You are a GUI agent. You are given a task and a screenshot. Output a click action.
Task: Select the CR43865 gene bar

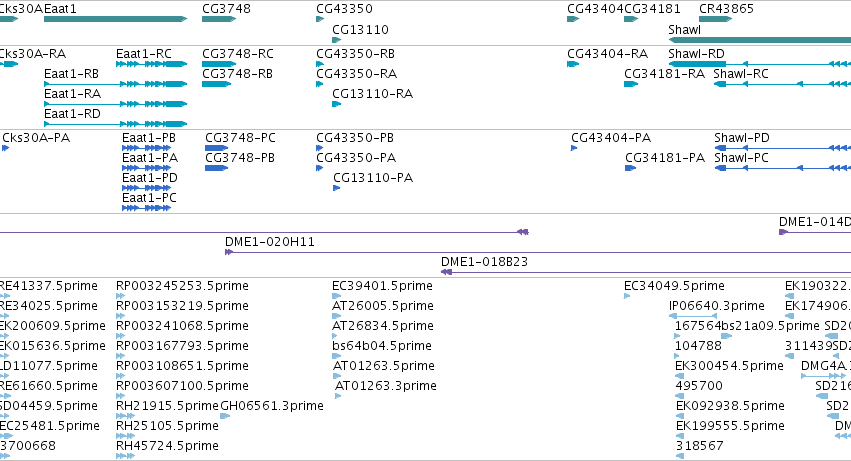click(x=715, y=19)
